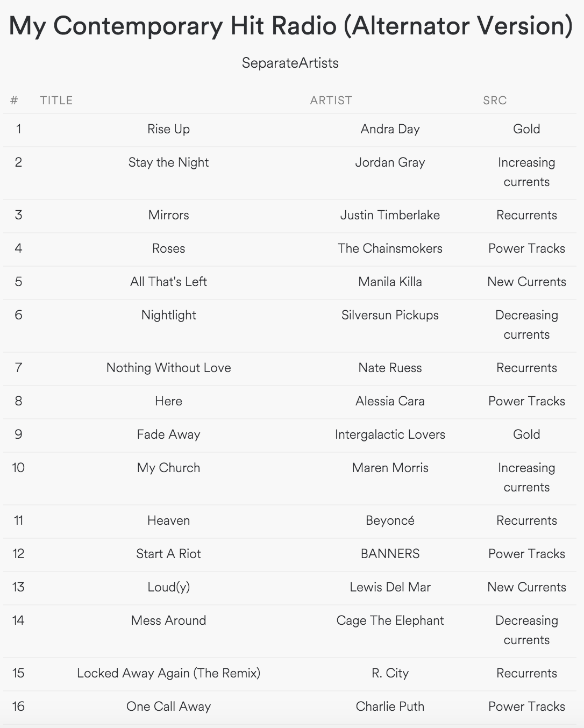Click artist Lewis Del Mar
584x728 pixels.
click(390, 587)
